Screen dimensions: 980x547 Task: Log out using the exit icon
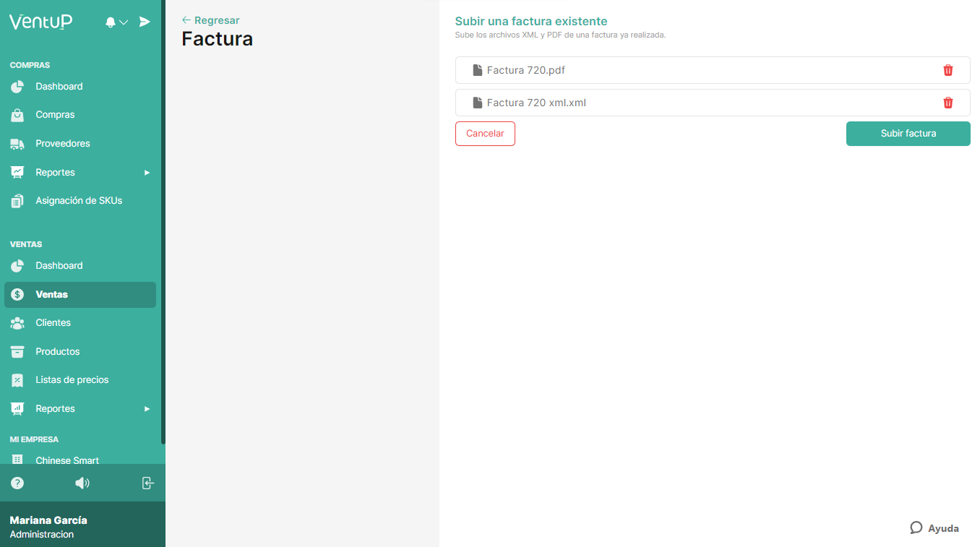point(147,483)
